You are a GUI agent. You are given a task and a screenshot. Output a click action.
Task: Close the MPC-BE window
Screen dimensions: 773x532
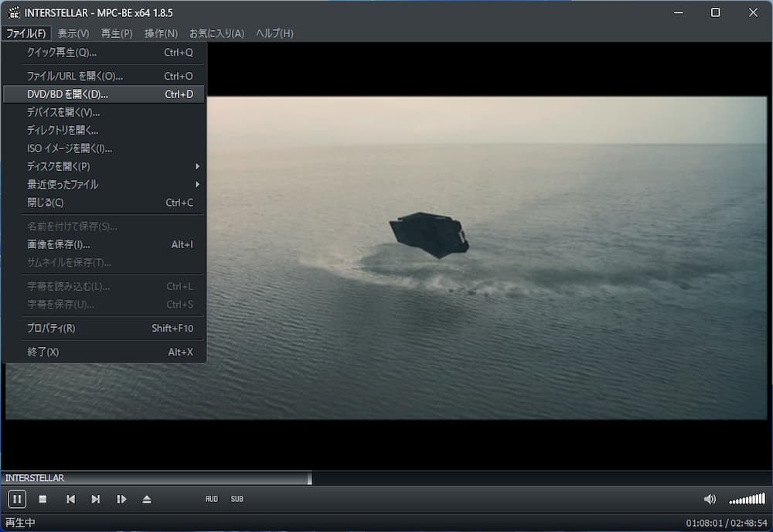753,12
